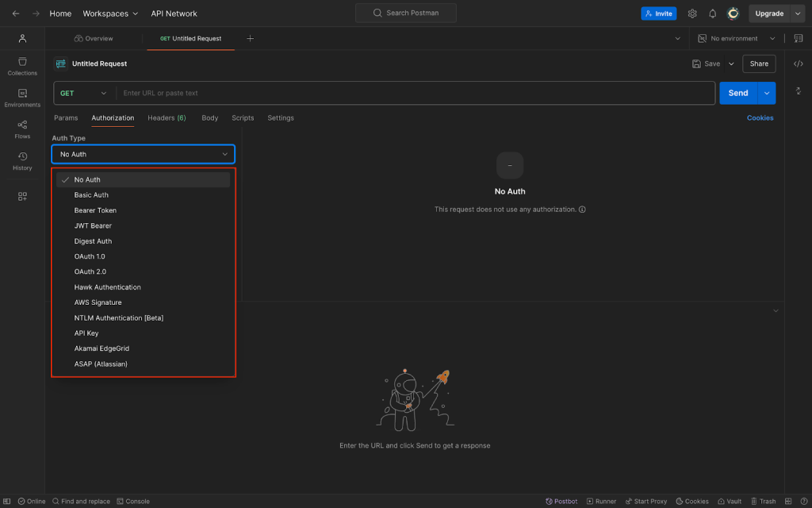Click the Search Postman box

pos(406,13)
